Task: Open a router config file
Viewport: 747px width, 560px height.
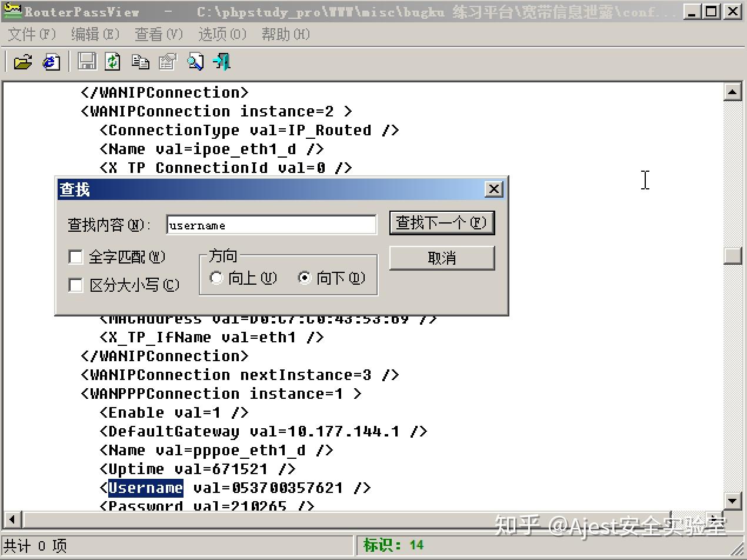Action: click(22, 61)
